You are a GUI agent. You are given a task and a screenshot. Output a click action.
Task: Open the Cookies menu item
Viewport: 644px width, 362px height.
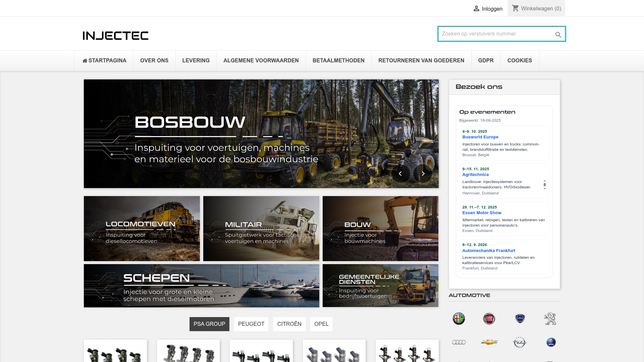[x=520, y=61]
